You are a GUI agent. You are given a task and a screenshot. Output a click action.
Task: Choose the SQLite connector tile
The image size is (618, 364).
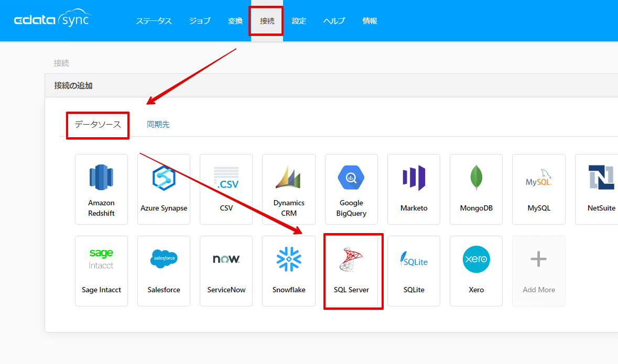click(414, 271)
